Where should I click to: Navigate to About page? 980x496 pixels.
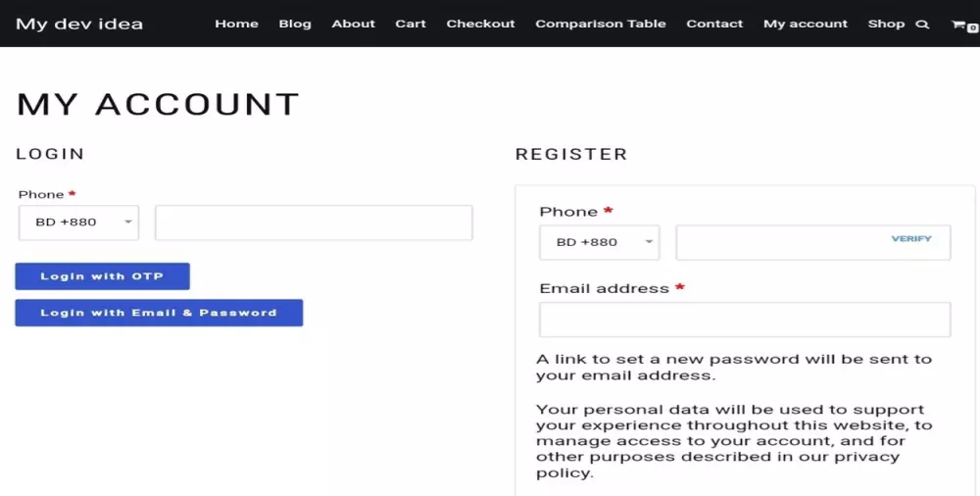(x=353, y=24)
